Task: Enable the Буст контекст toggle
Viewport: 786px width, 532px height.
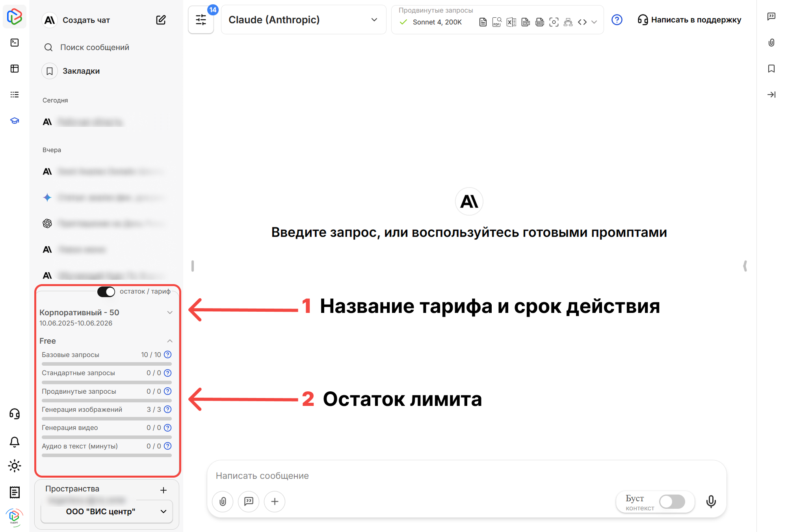Action: (673, 502)
